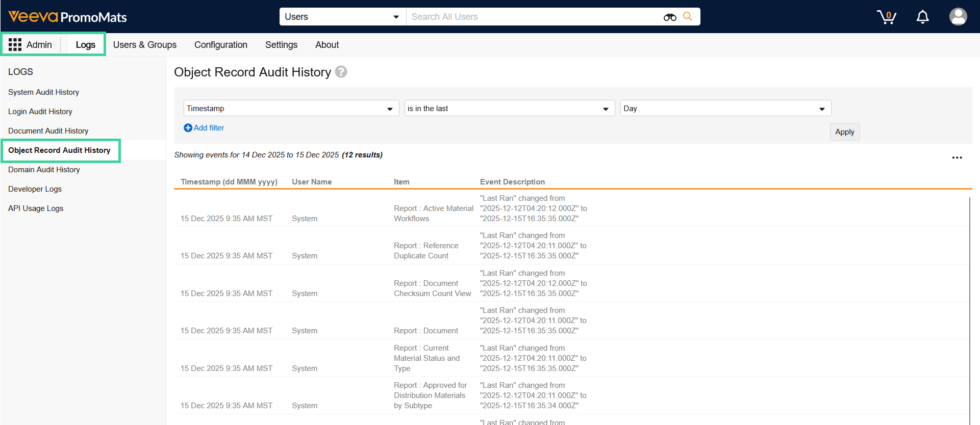The height and width of the screenshot is (425, 980).
Task: Open Developer Logs
Action: click(x=35, y=189)
